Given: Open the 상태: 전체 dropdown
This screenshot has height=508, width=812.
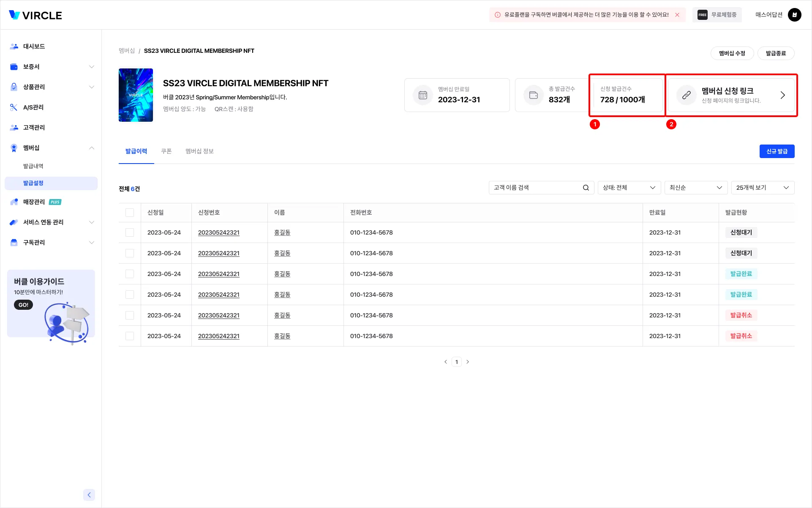Looking at the screenshot, I should click(x=629, y=188).
